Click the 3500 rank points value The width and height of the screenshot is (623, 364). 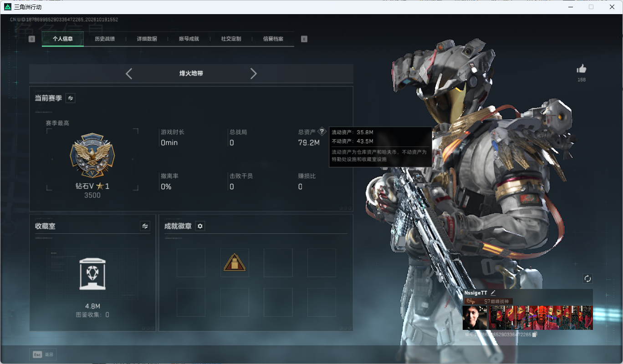tap(92, 196)
